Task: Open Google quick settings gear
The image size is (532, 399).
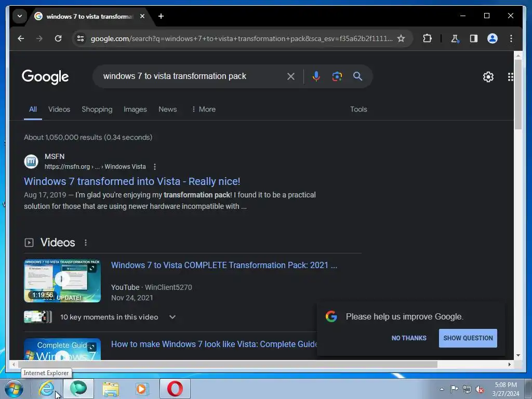Action: click(x=488, y=77)
